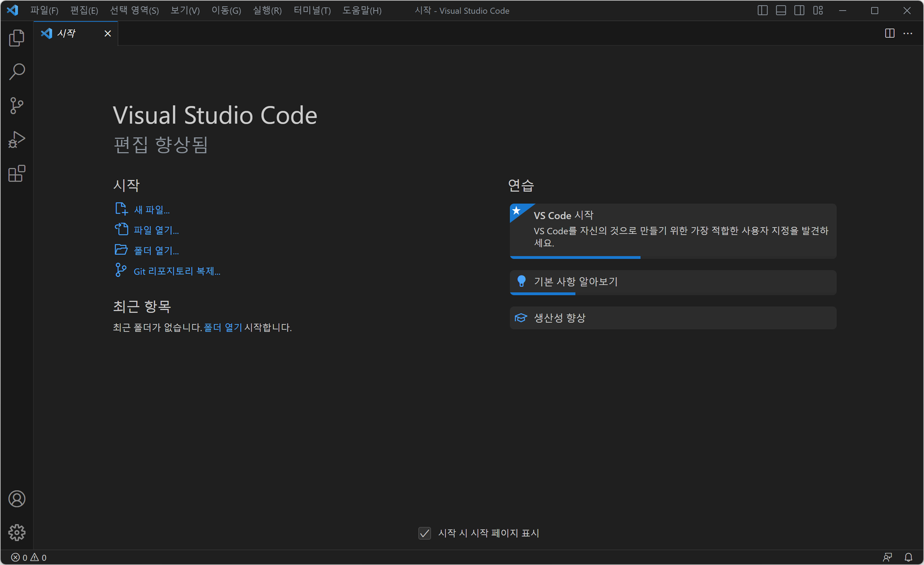Toggle primary side bar layout button
This screenshot has width=924, height=565.
point(762,10)
